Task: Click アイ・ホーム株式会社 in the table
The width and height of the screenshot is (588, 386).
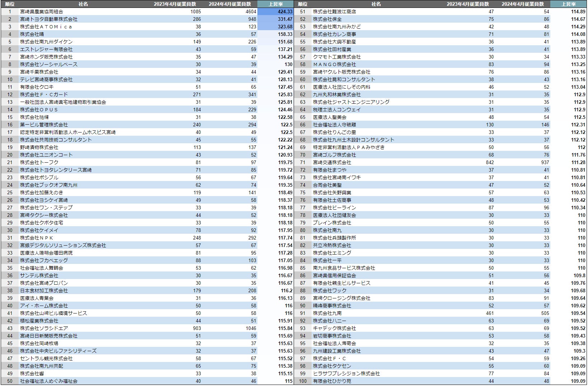Action: point(44,306)
